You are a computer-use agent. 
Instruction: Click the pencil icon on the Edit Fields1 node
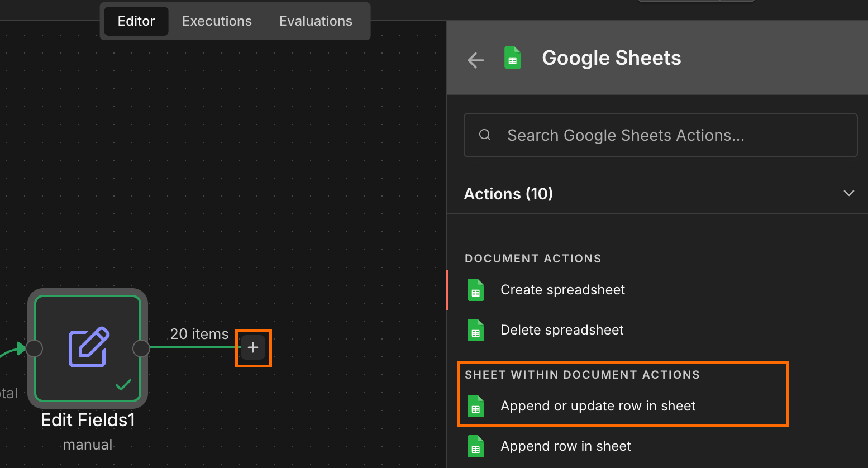click(88, 348)
